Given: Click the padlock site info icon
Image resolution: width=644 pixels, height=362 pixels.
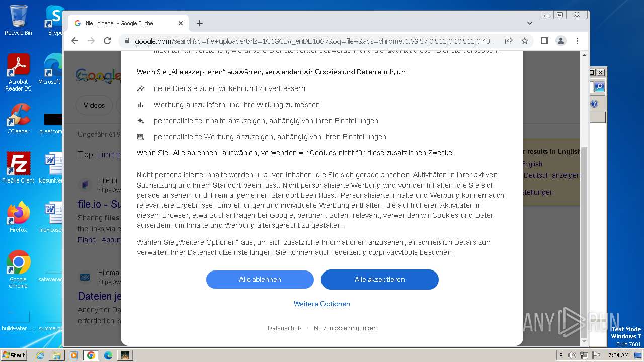Looking at the screenshot, I should tap(127, 41).
